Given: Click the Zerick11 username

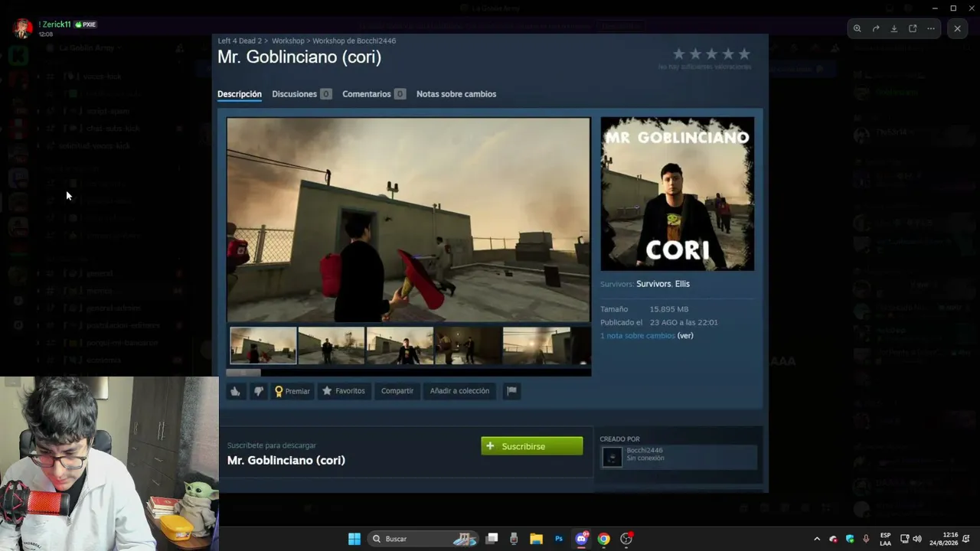Looking at the screenshot, I should (55, 24).
